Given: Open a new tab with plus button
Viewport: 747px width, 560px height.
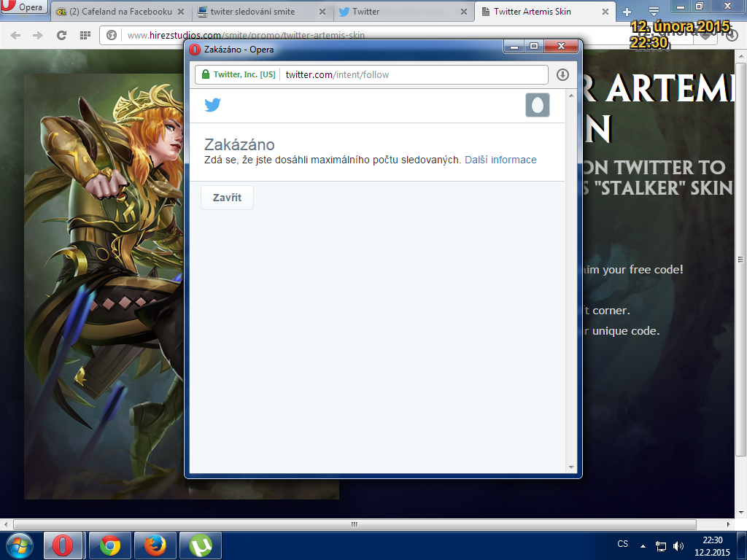Looking at the screenshot, I should tap(627, 12).
